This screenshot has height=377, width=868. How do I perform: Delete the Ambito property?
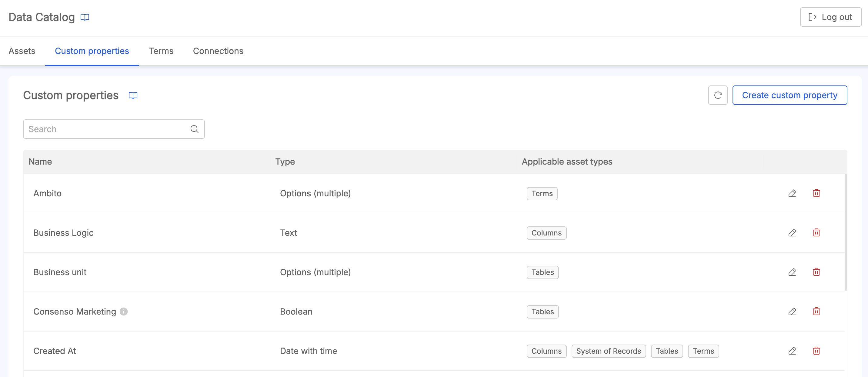pyautogui.click(x=816, y=193)
